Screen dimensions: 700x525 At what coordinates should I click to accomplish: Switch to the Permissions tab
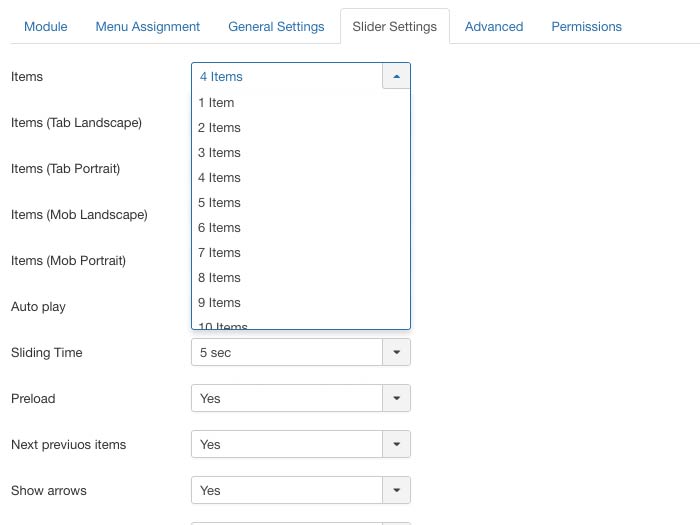tap(586, 26)
